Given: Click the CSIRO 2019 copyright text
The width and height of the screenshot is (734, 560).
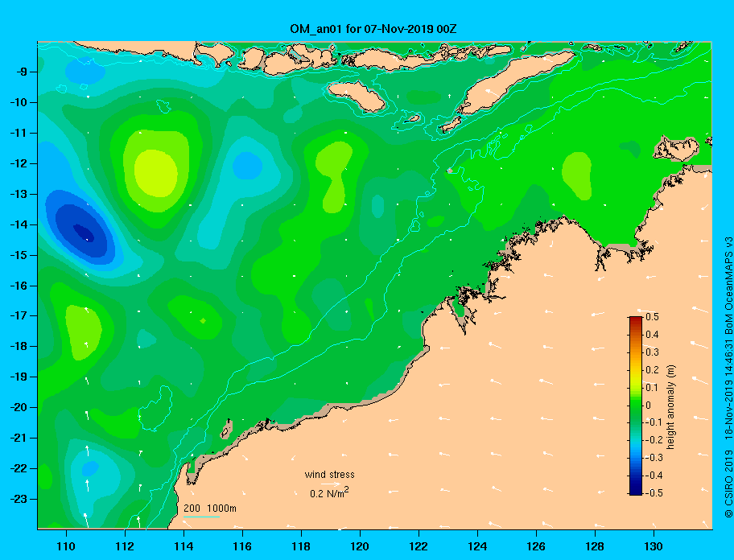Looking at the screenshot, I should [x=728, y=484].
